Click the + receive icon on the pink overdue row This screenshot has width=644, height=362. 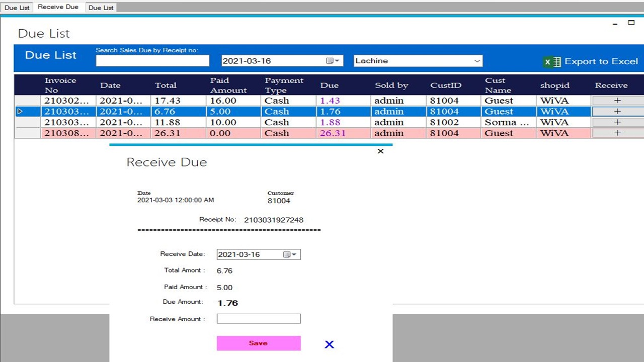617,133
